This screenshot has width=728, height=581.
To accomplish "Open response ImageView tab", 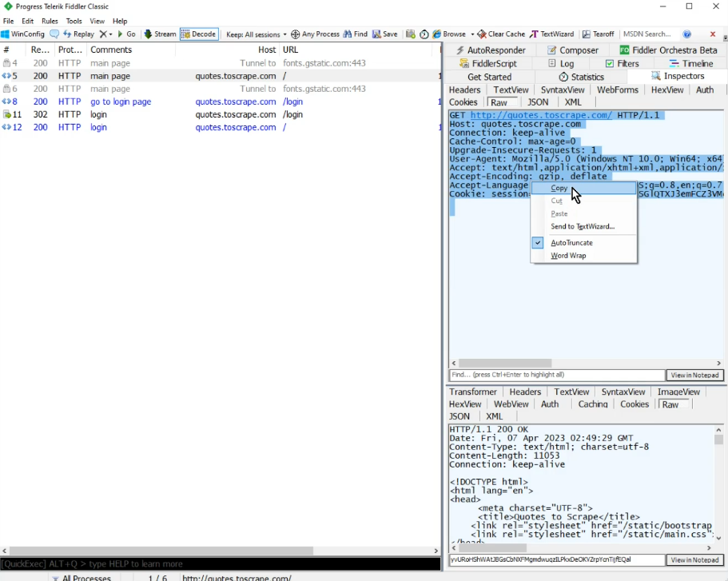I will pyautogui.click(x=678, y=392).
